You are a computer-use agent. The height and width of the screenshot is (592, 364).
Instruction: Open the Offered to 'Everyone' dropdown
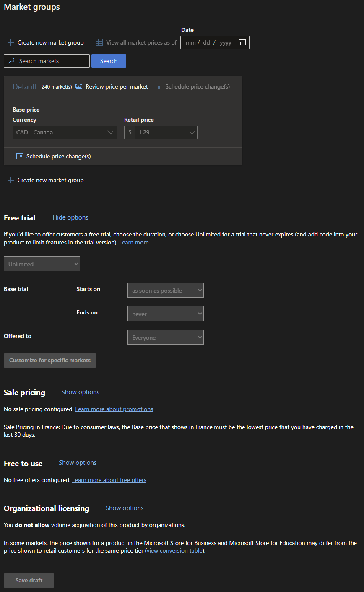point(166,337)
